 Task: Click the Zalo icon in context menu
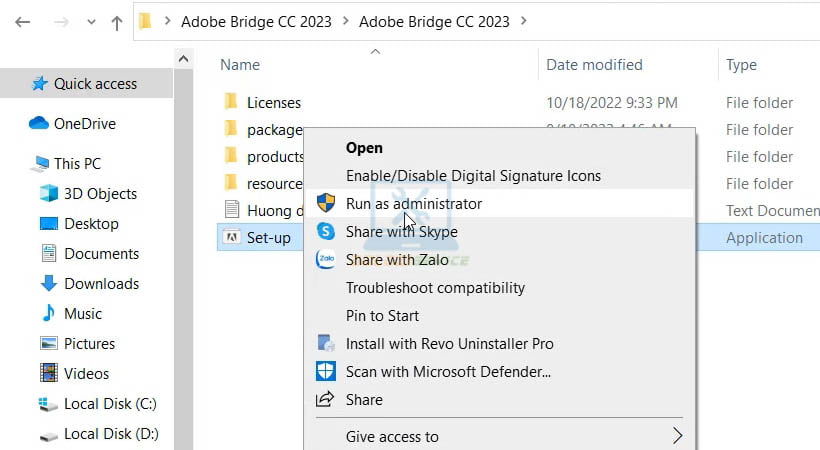point(326,260)
